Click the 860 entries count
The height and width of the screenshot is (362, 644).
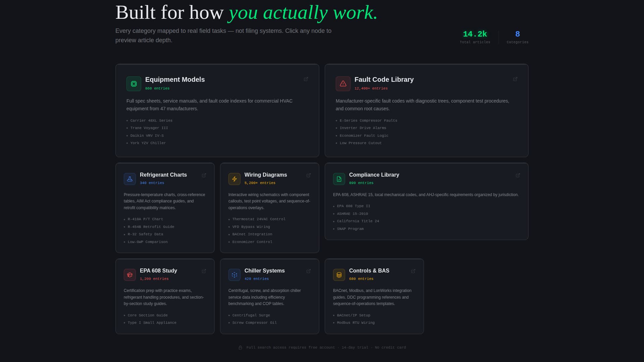click(157, 88)
